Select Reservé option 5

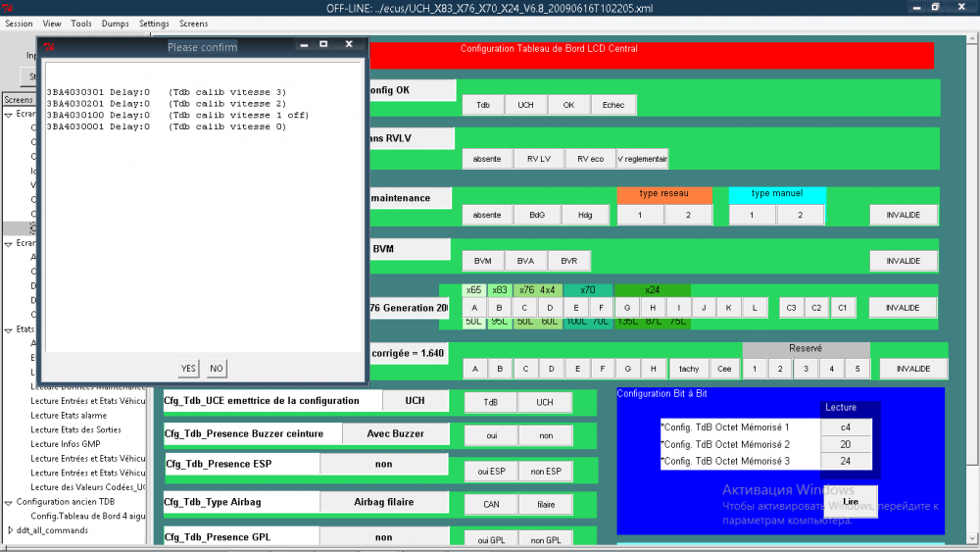pos(857,369)
